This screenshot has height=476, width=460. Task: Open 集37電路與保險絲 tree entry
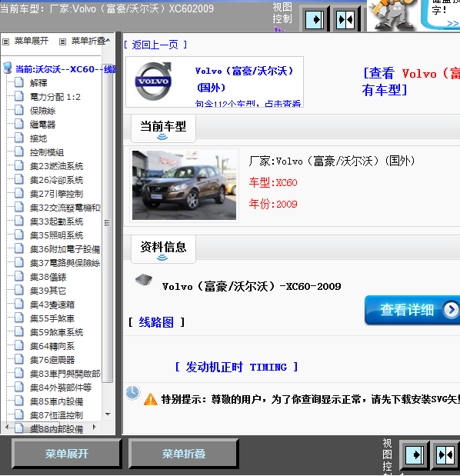click(65, 263)
